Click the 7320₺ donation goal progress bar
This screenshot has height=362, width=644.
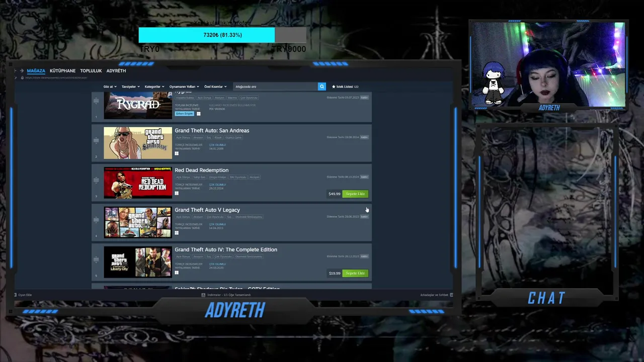(222, 35)
